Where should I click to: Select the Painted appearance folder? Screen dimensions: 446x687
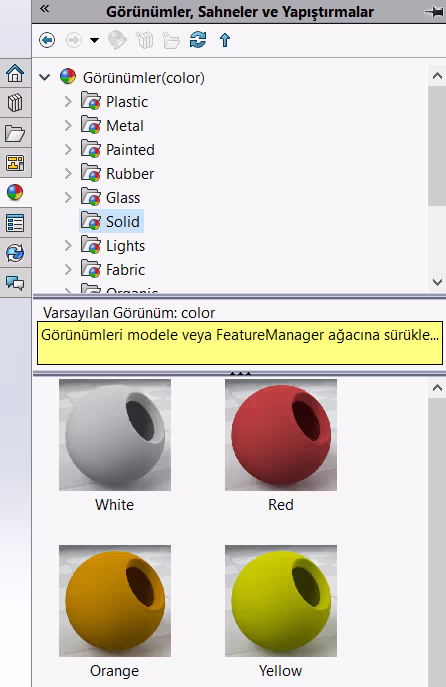tap(130, 150)
